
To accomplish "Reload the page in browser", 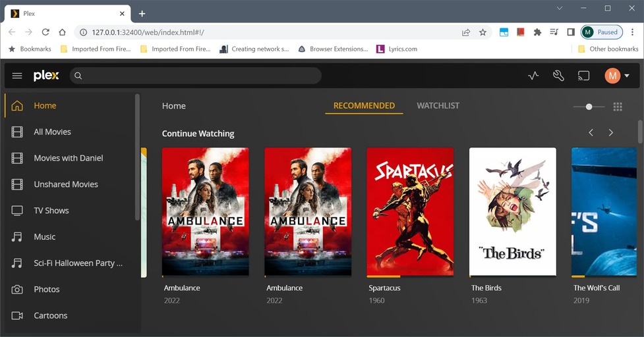I will click(45, 32).
